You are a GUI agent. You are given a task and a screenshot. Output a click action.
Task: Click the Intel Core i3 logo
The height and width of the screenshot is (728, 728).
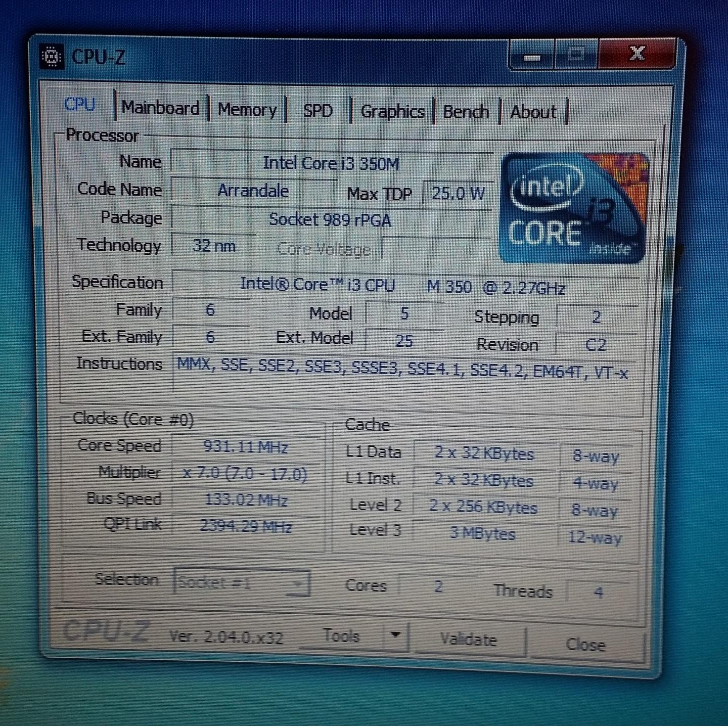(573, 208)
